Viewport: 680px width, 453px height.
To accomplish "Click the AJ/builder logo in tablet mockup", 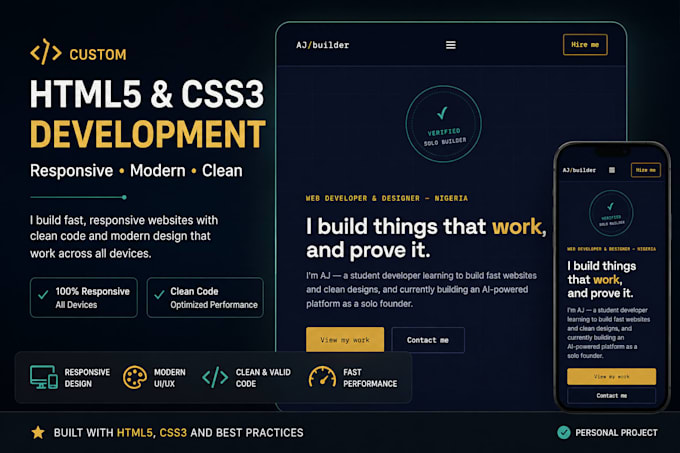I will click(323, 45).
